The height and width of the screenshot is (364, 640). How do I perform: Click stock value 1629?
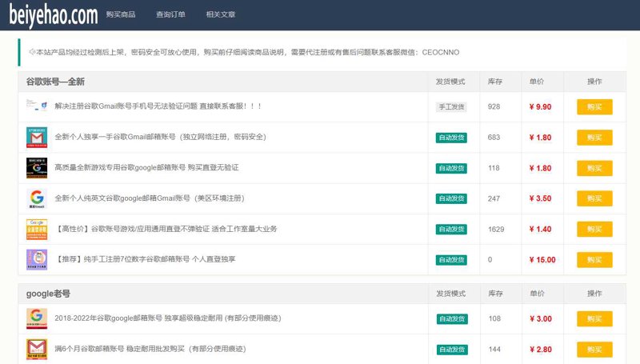[496, 229]
